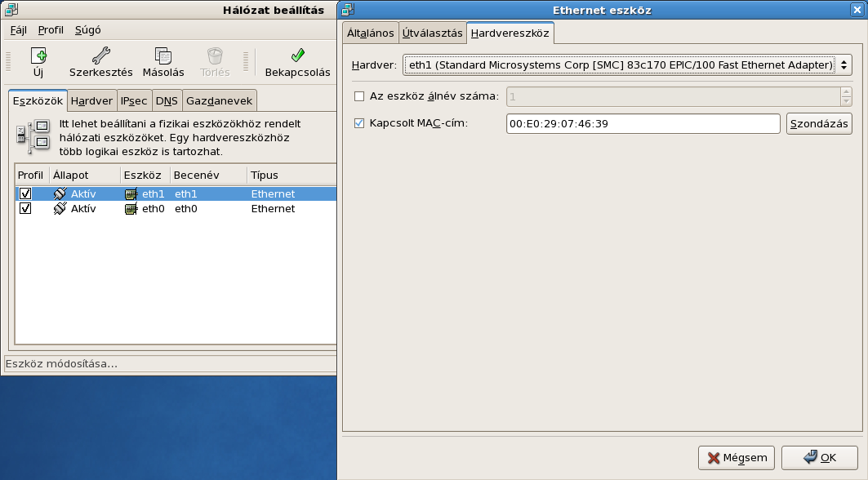This screenshot has height=480, width=868.
Task: Open the Hardver device dropdown
Action: coord(627,65)
